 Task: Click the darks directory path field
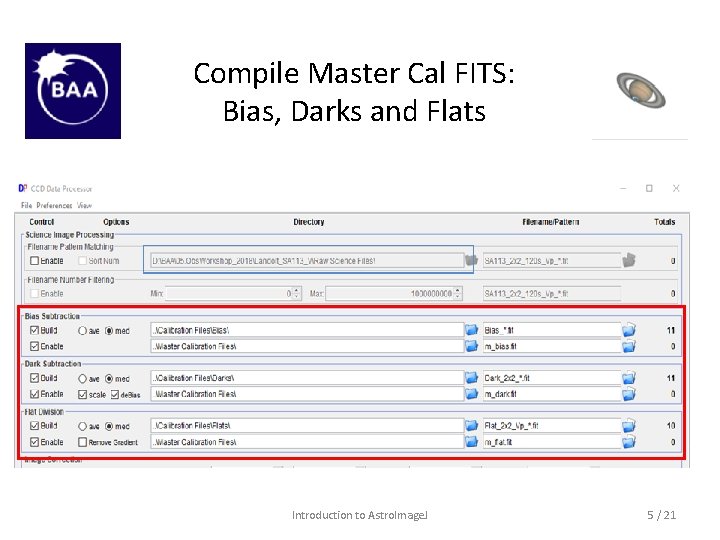307,378
